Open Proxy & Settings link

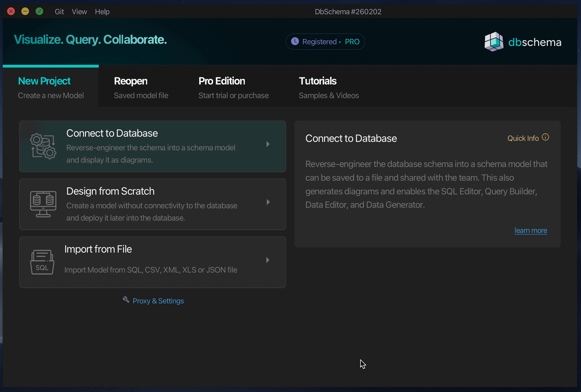coord(158,301)
